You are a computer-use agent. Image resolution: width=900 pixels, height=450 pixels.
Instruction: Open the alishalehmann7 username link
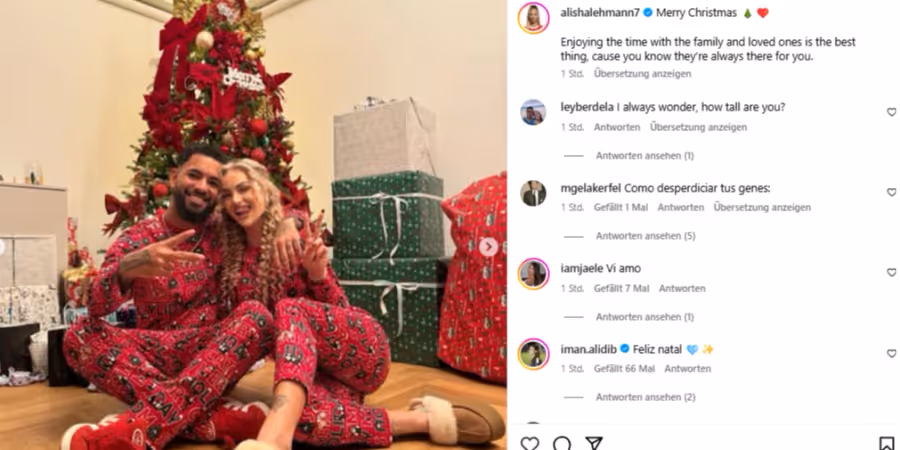600,13
